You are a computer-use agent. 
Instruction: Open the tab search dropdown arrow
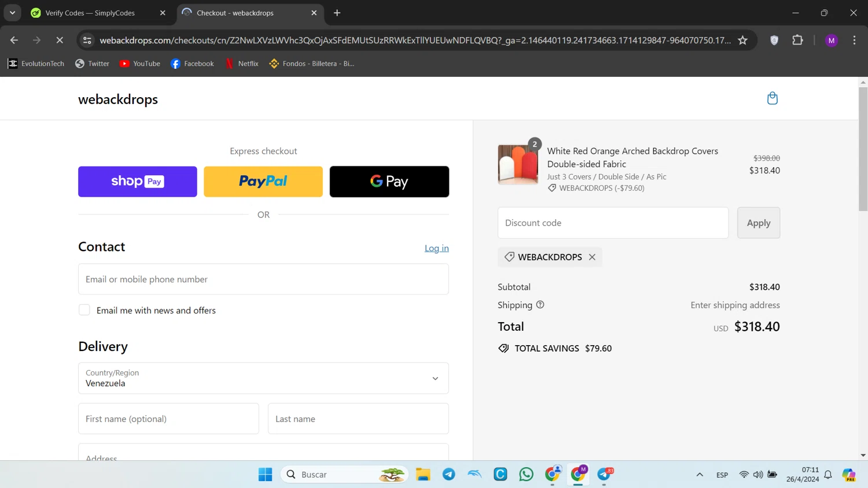pyautogui.click(x=12, y=13)
